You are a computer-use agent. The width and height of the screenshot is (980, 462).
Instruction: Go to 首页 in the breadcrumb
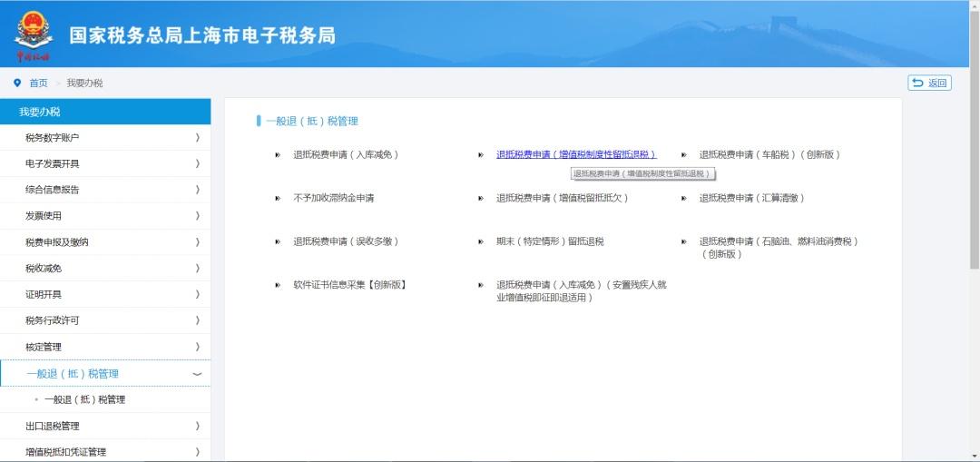pyautogui.click(x=38, y=83)
